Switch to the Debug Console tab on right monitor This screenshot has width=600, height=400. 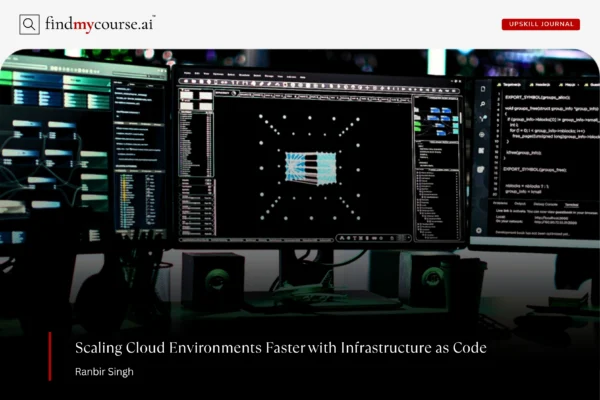click(x=545, y=204)
